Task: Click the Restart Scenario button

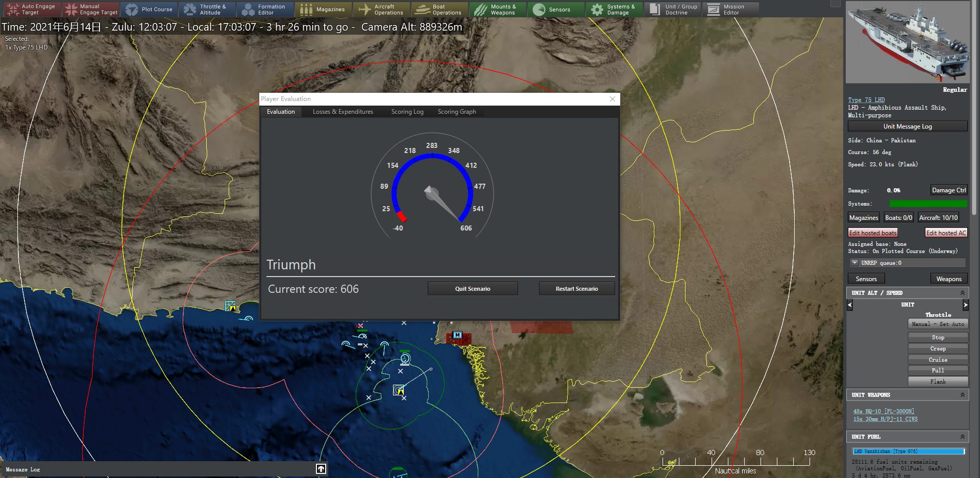Action: pyautogui.click(x=577, y=289)
